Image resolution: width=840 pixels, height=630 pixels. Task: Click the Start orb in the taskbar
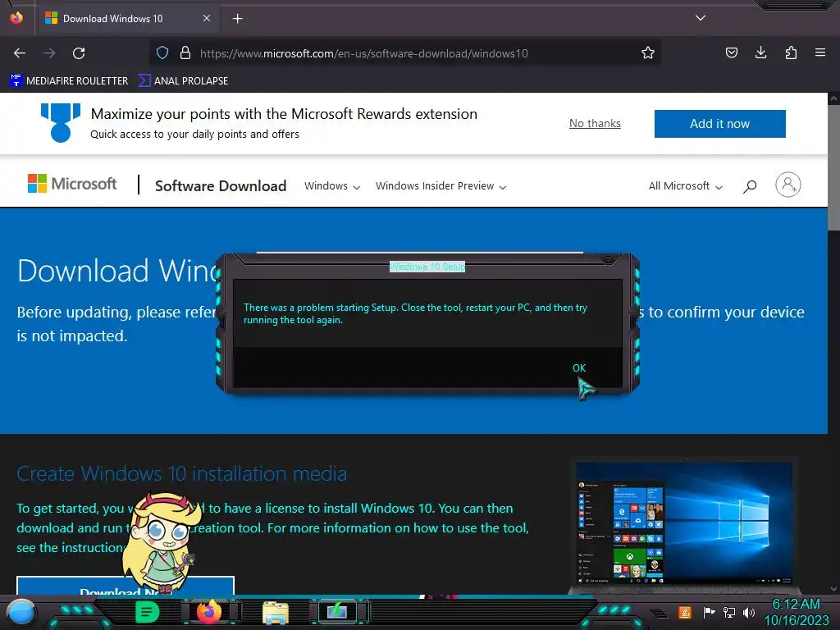[x=21, y=613]
